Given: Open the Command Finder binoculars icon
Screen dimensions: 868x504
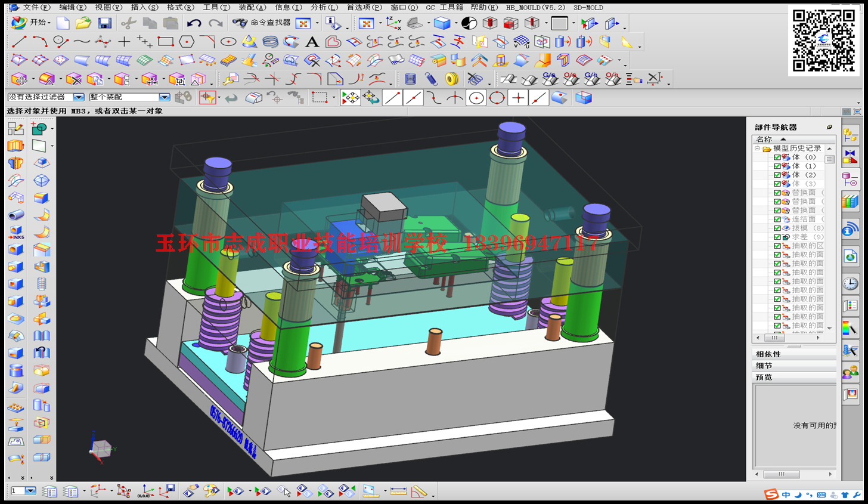Looking at the screenshot, I should (x=240, y=23).
